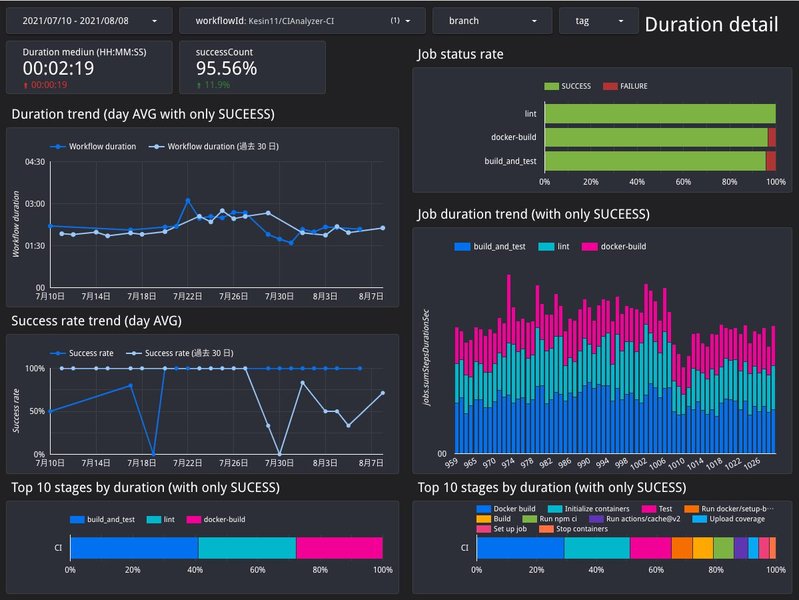Click the Job duration trend (with only SUCEESS) heading
Viewport: 799px width, 600px height.
[534, 214]
